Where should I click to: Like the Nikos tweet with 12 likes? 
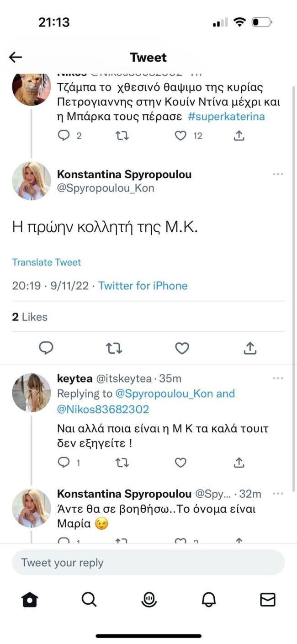click(x=181, y=136)
